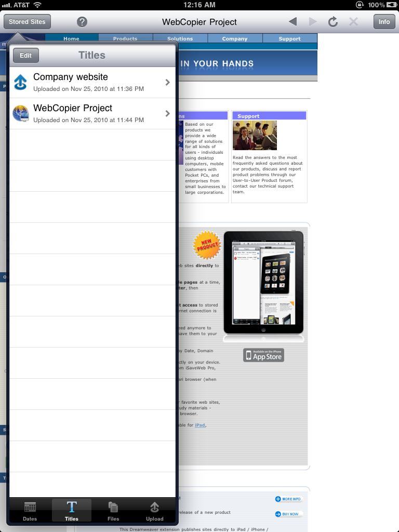This screenshot has width=399, height=532.
Task: Expand Company website row chevron
Action: (x=167, y=83)
